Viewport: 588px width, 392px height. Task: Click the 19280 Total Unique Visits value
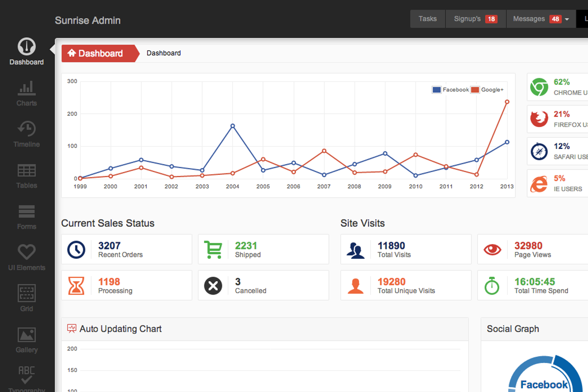pos(392,282)
